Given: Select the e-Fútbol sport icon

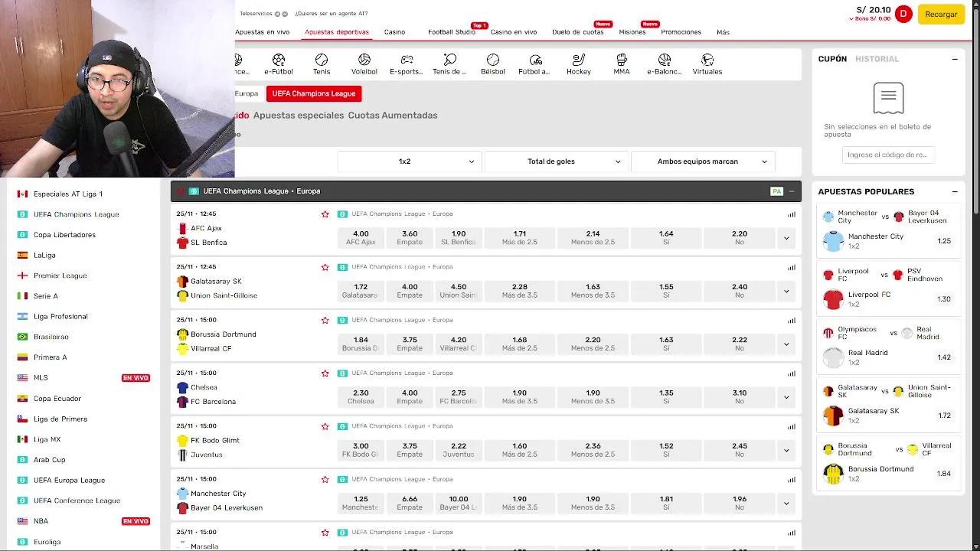Looking at the screenshot, I should (x=279, y=64).
